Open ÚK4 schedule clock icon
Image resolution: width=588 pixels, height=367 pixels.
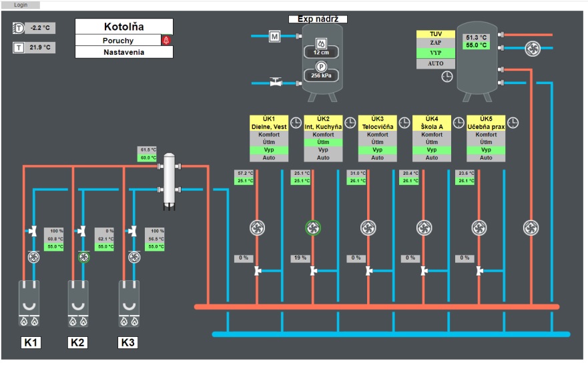pyautogui.click(x=459, y=123)
